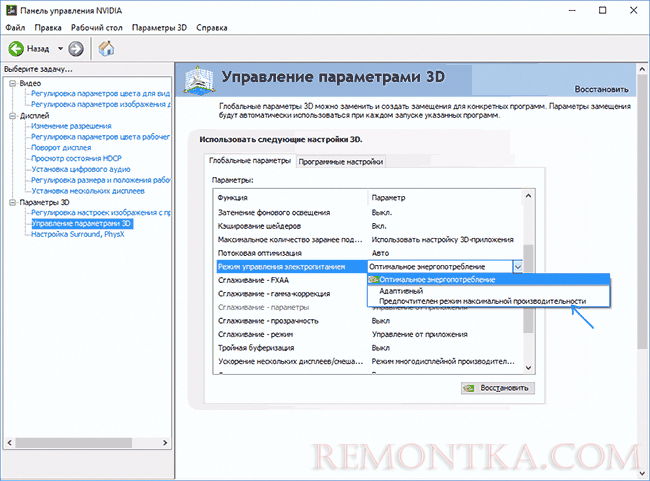Image resolution: width=650 pixels, height=481 pixels.
Task: Collapse the Видео tree node
Action: [x=12, y=83]
